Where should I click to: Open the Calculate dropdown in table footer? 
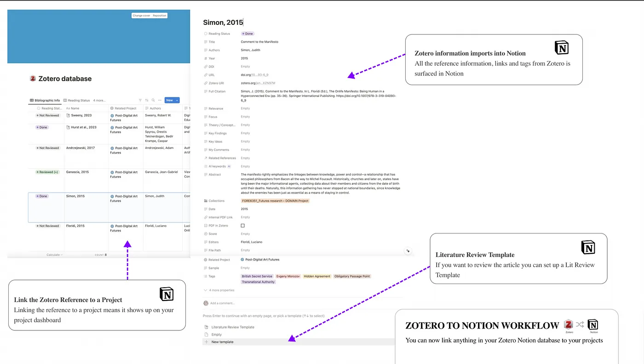tap(54, 255)
